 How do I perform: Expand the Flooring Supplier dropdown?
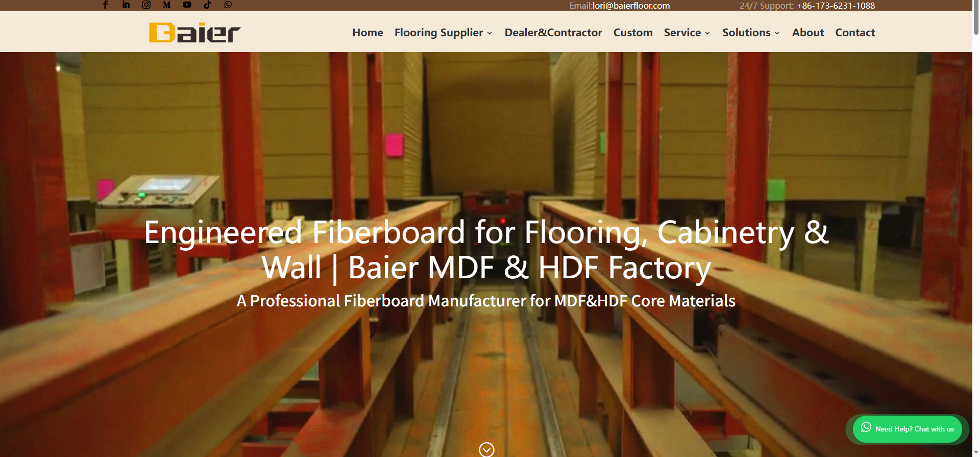[443, 33]
